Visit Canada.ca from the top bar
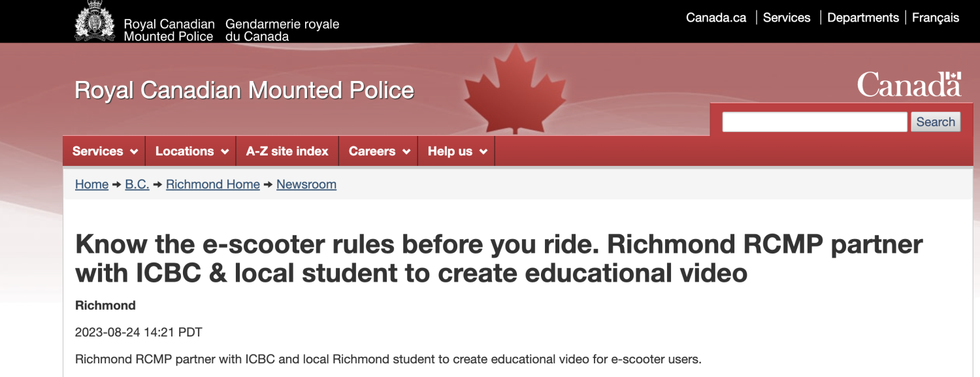980x377 pixels. tap(716, 18)
